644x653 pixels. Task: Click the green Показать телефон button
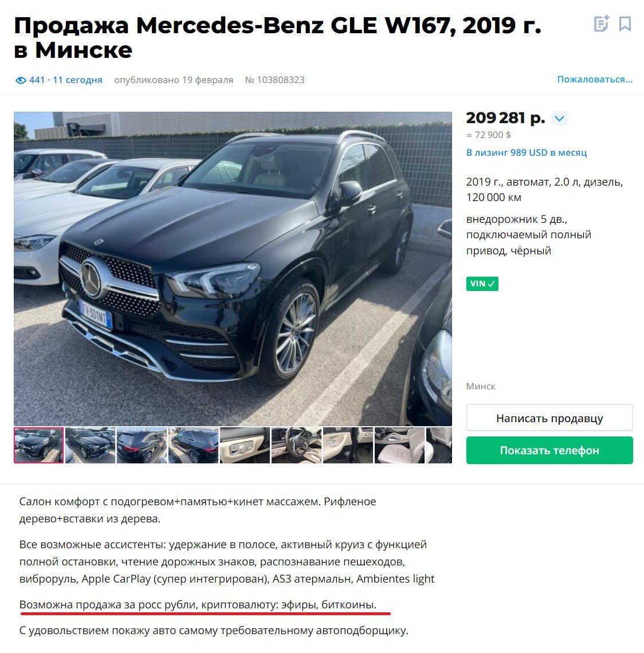[x=549, y=450]
